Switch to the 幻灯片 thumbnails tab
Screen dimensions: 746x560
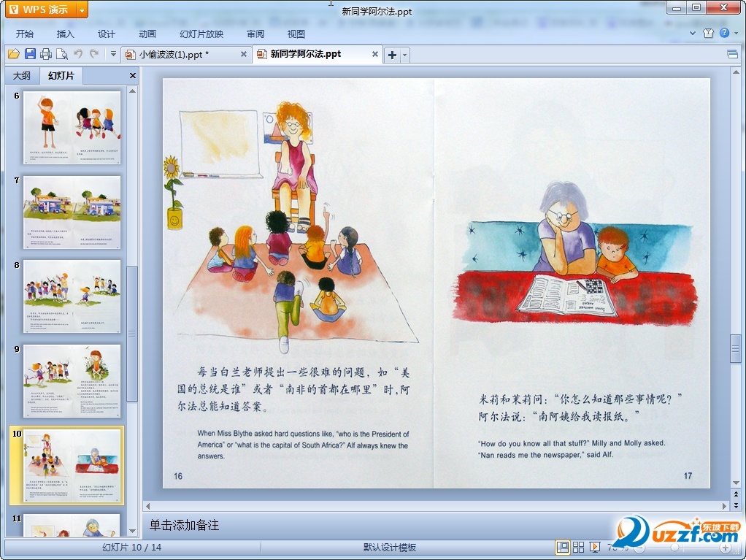click(61, 75)
